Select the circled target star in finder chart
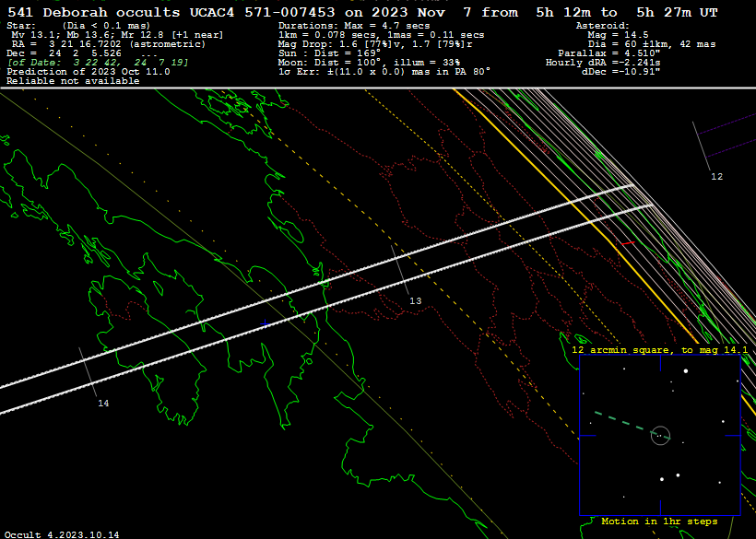This screenshot has width=756, height=539. tap(659, 435)
